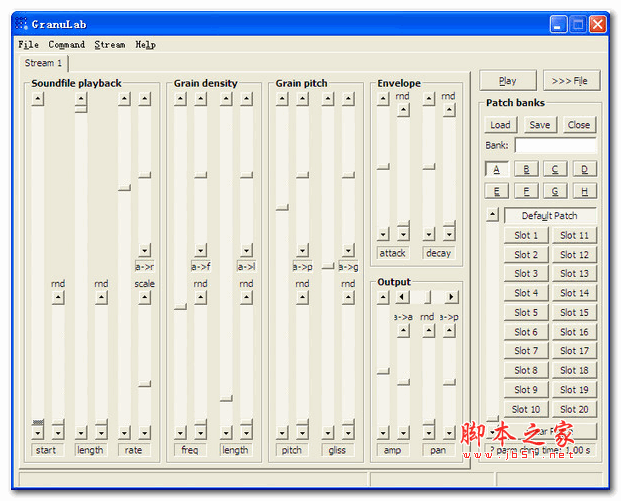Click the left arrow on Output horizontal scrollbar

point(401,297)
